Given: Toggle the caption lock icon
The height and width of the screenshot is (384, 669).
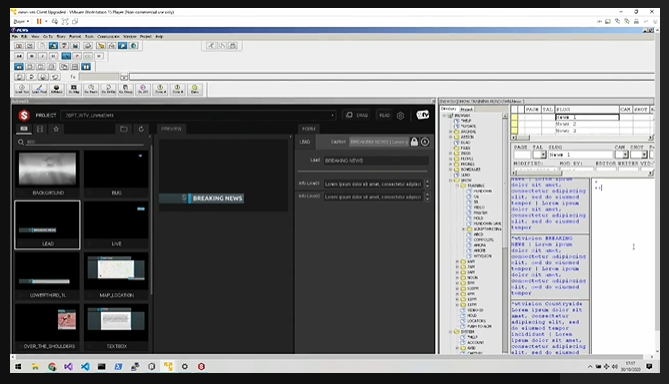Looking at the screenshot, I should (x=414, y=142).
